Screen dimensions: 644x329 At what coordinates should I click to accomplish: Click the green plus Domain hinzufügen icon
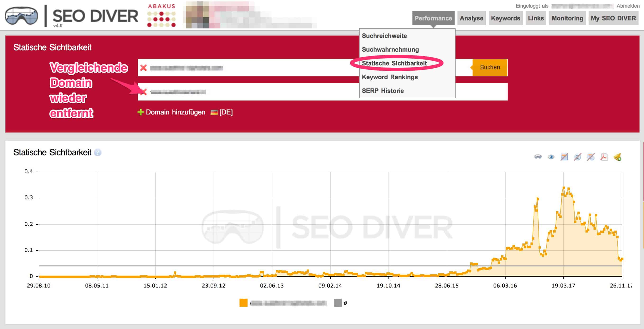tap(141, 112)
